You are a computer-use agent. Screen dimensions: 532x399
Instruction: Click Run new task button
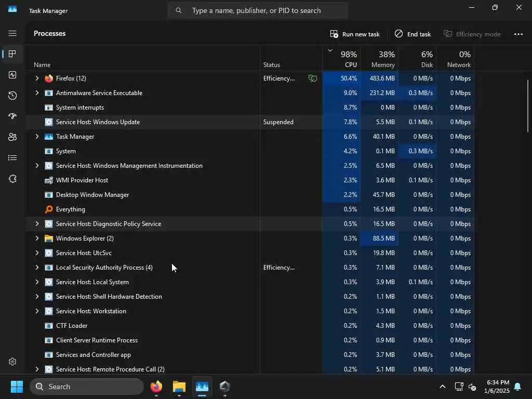355,34
